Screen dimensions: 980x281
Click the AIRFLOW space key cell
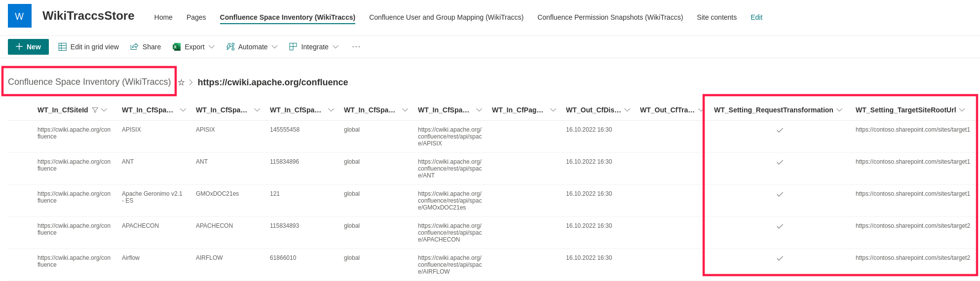[209, 258]
